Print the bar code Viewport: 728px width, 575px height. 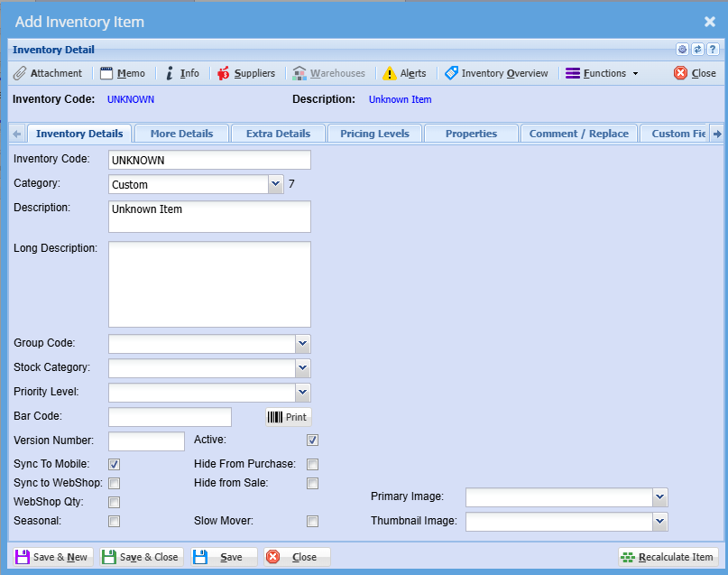(x=289, y=417)
